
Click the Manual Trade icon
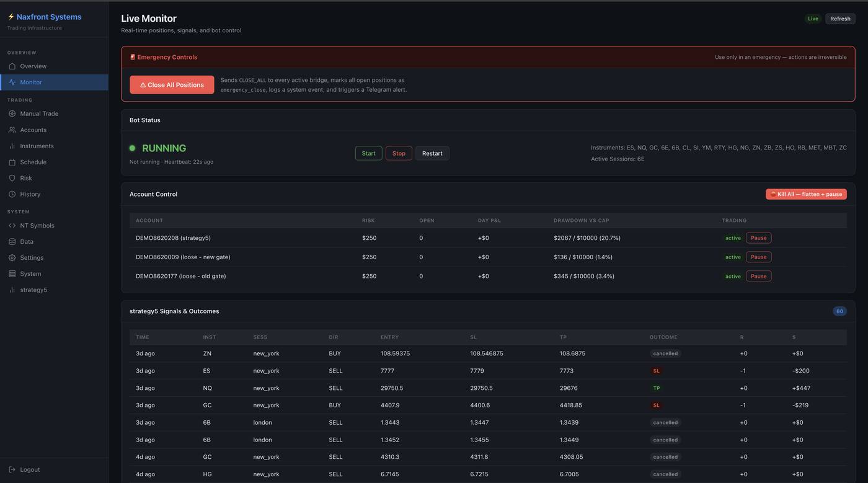[12, 114]
